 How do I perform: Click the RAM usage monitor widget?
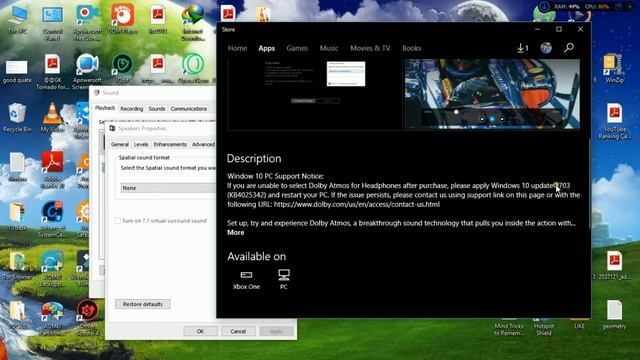point(567,7)
